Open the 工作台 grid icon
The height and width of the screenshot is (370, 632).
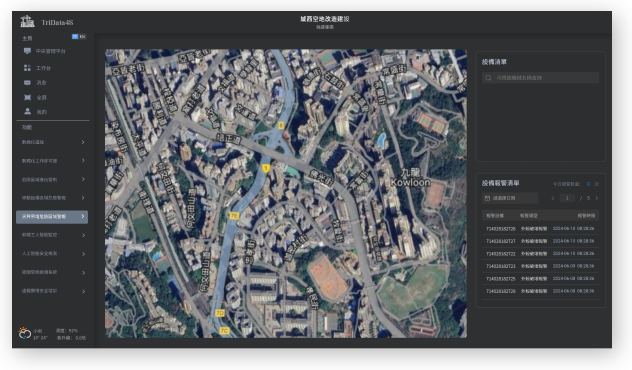pos(27,68)
